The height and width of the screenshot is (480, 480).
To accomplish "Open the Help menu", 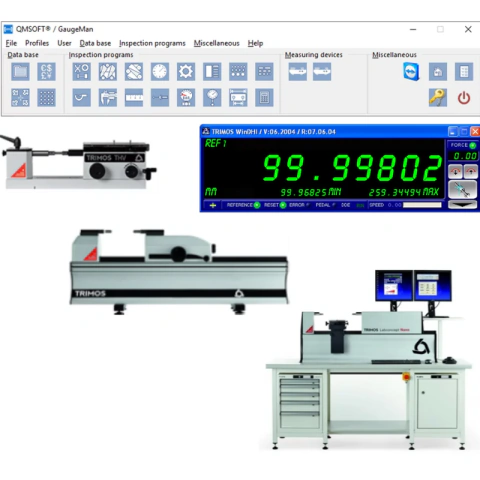I will click(x=255, y=43).
